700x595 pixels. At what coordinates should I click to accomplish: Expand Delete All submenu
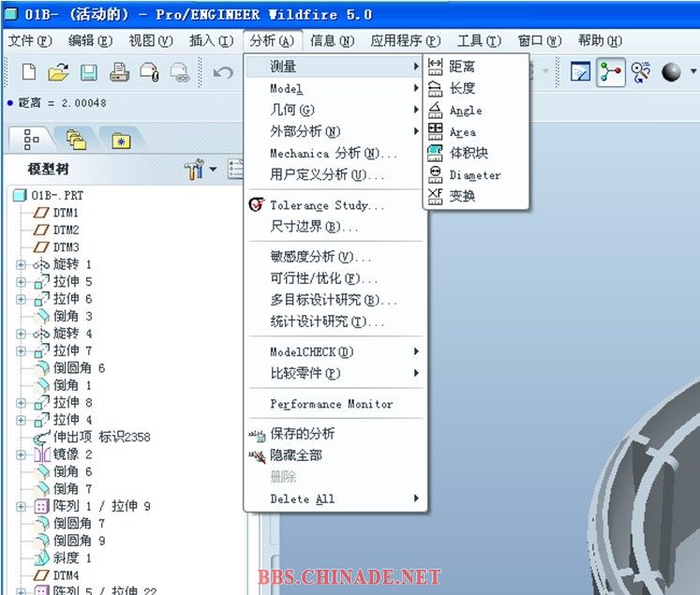[x=335, y=498]
